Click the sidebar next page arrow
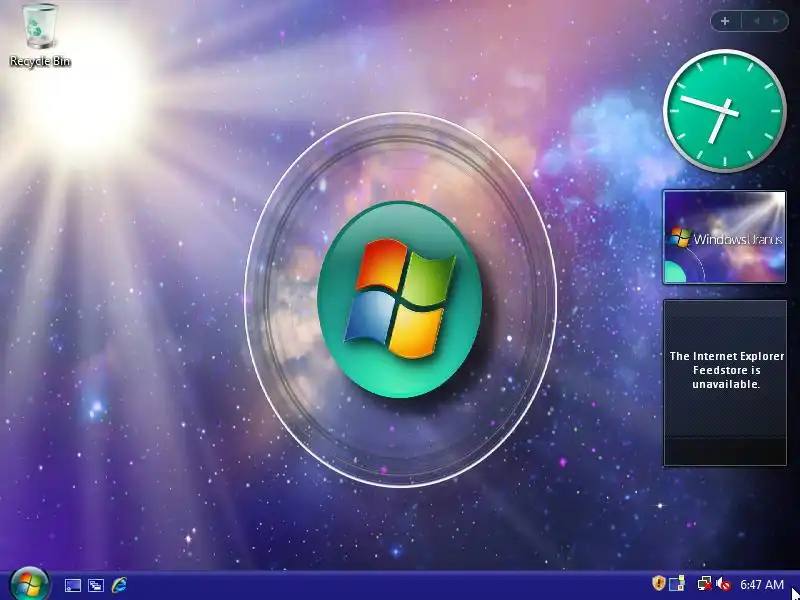 pyautogui.click(x=776, y=21)
